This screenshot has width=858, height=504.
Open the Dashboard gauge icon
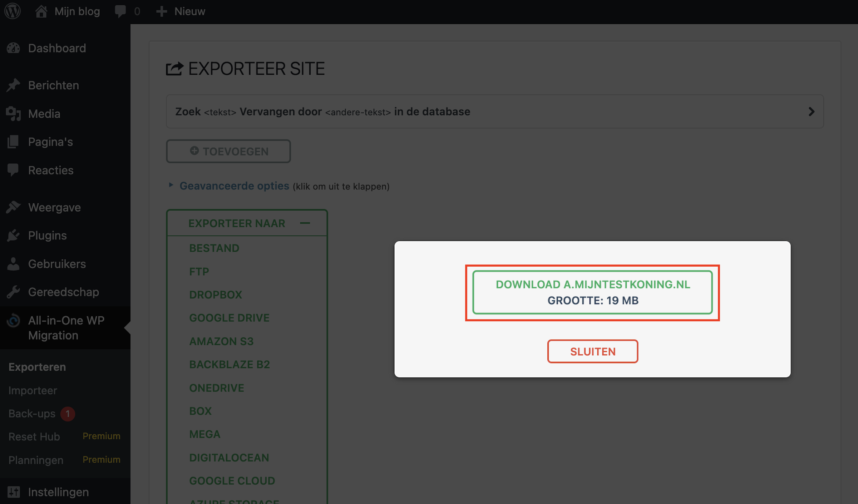14,48
